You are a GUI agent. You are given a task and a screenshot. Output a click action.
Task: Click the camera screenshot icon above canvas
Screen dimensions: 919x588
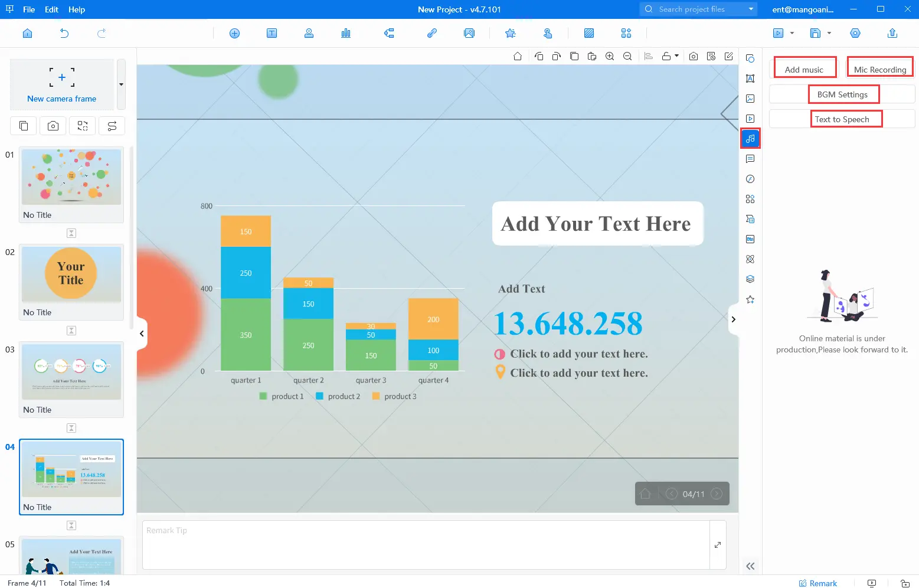694,57
